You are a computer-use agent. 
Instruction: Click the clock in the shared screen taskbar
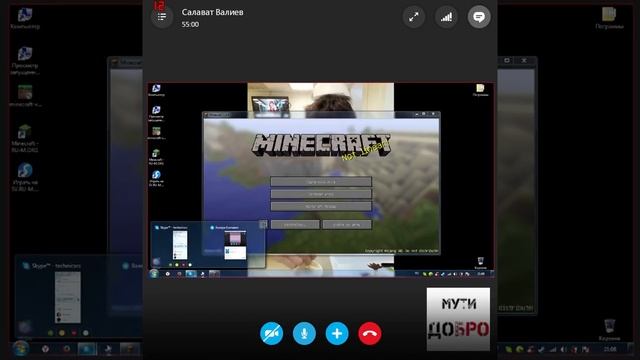point(481,274)
